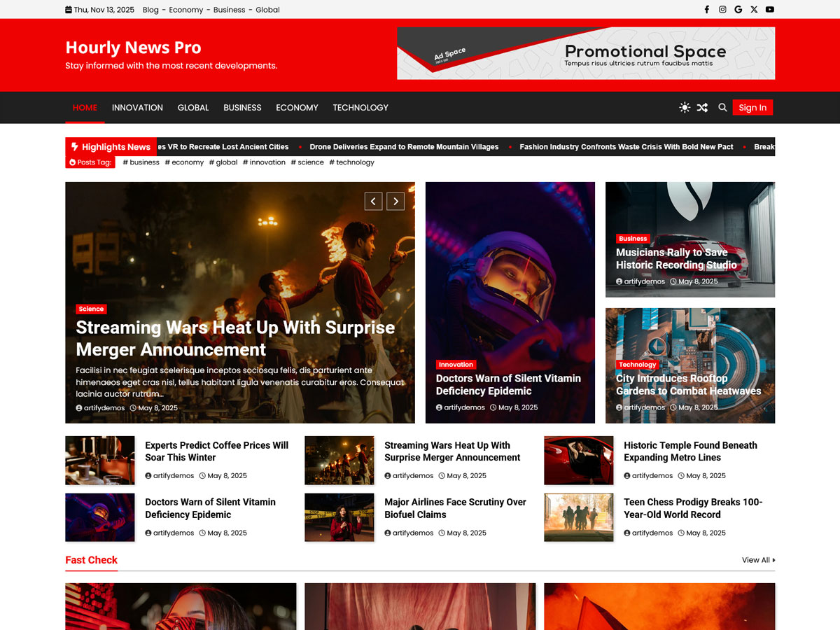Open the Instagram social icon

pos(722,10)
